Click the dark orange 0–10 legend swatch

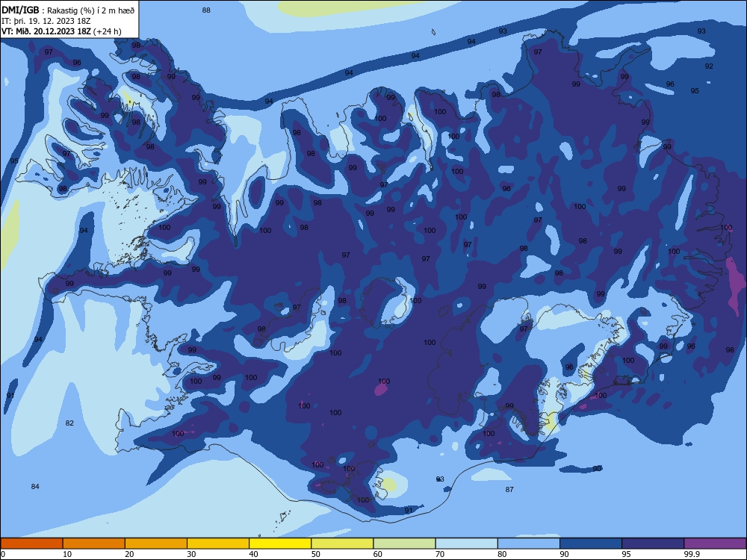(31, 544)
